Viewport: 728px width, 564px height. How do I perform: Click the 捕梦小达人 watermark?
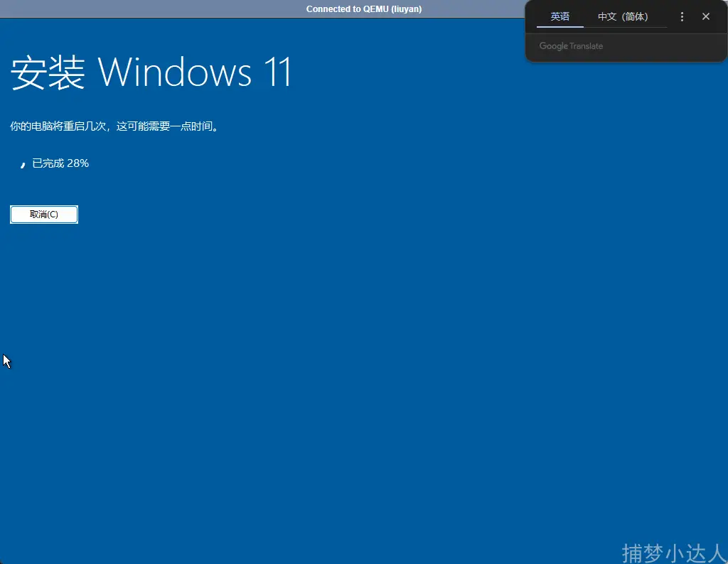[673, 552]
